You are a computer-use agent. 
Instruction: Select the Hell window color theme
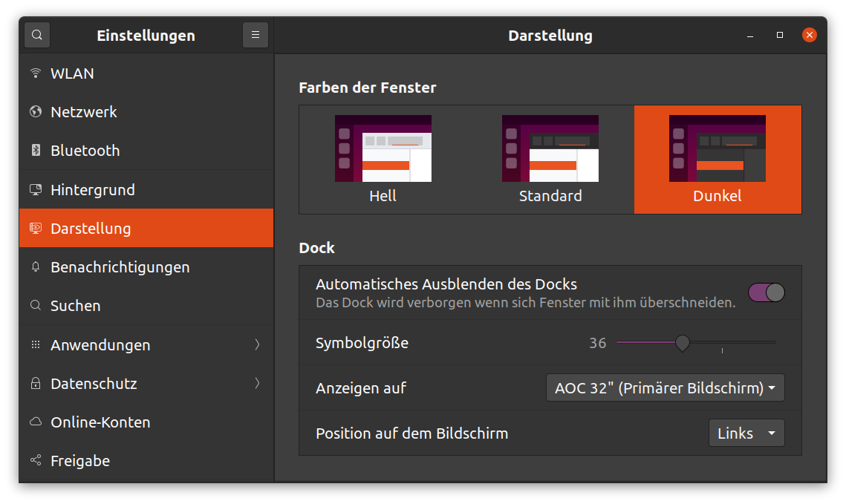pyautogui.click(x=383, y=159)
